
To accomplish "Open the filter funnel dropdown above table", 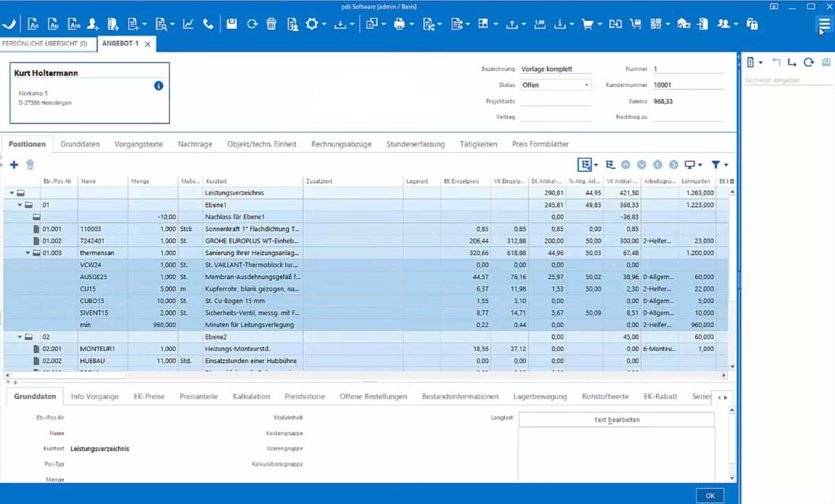I will pyautogui.click(x=719, y=165).
